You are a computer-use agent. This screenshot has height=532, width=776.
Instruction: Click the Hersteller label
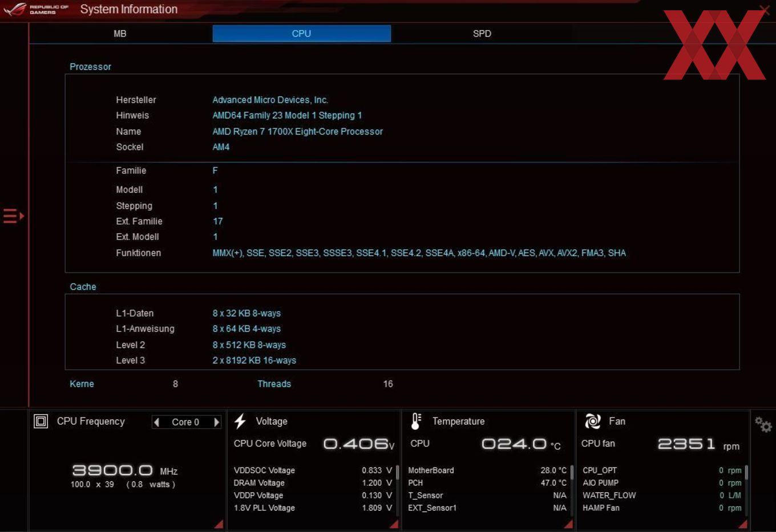tap(136, 100)
